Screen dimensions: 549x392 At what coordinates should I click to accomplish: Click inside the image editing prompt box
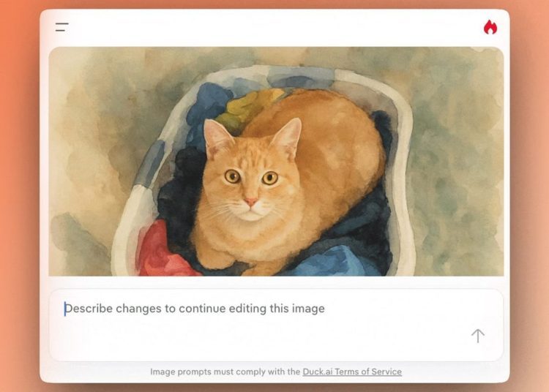(x=276, y=325)
